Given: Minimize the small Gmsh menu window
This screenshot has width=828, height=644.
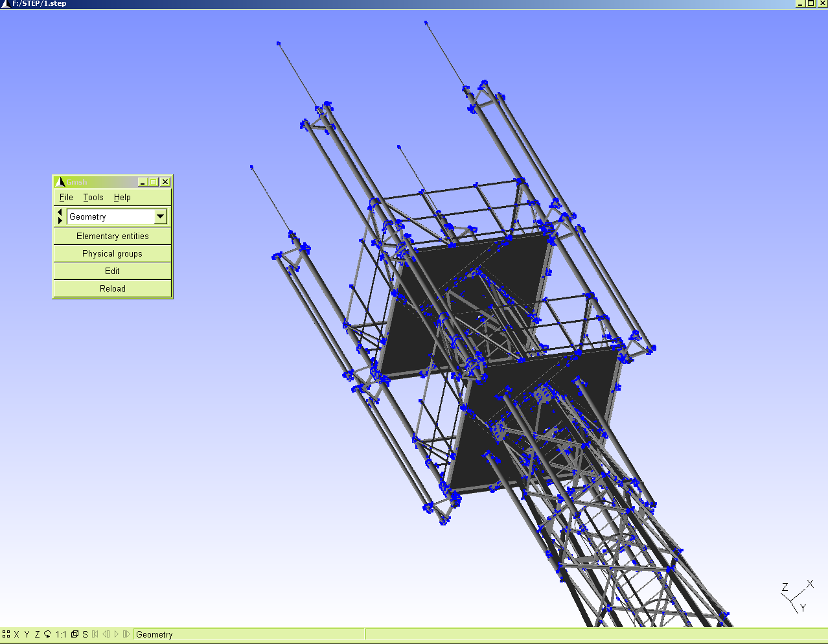Looking at the screenshot, I should [x=143, y=182].
